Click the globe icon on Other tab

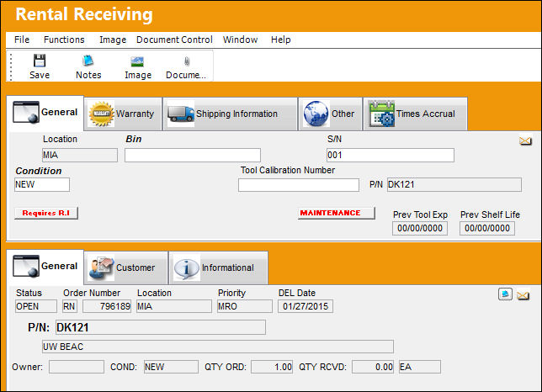[316, 114]
